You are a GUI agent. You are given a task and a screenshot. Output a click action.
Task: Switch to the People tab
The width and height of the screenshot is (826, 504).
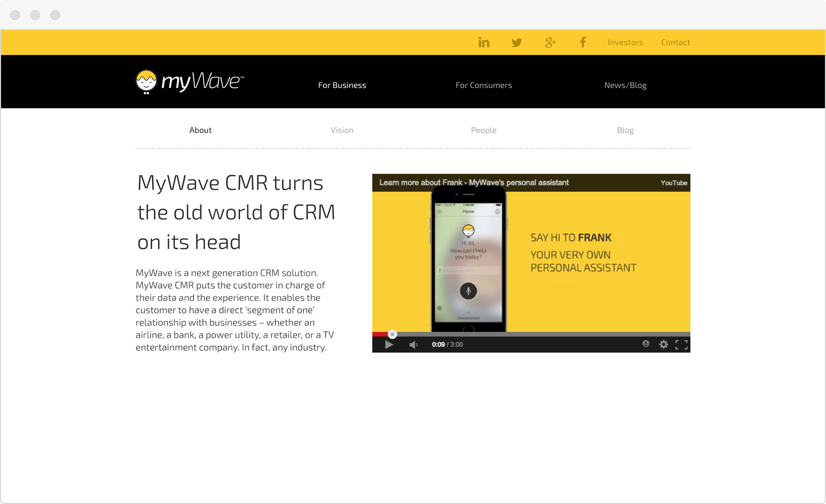(x=484, y=130)
